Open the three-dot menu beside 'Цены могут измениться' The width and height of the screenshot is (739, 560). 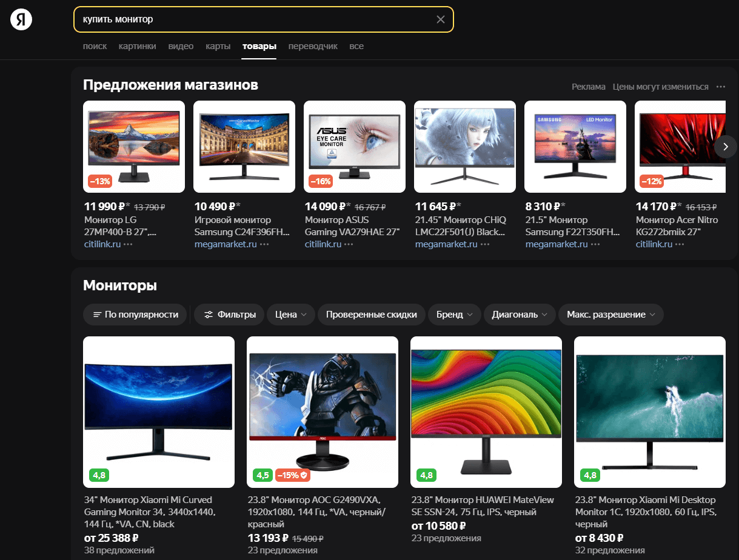(x=720, y=87)
